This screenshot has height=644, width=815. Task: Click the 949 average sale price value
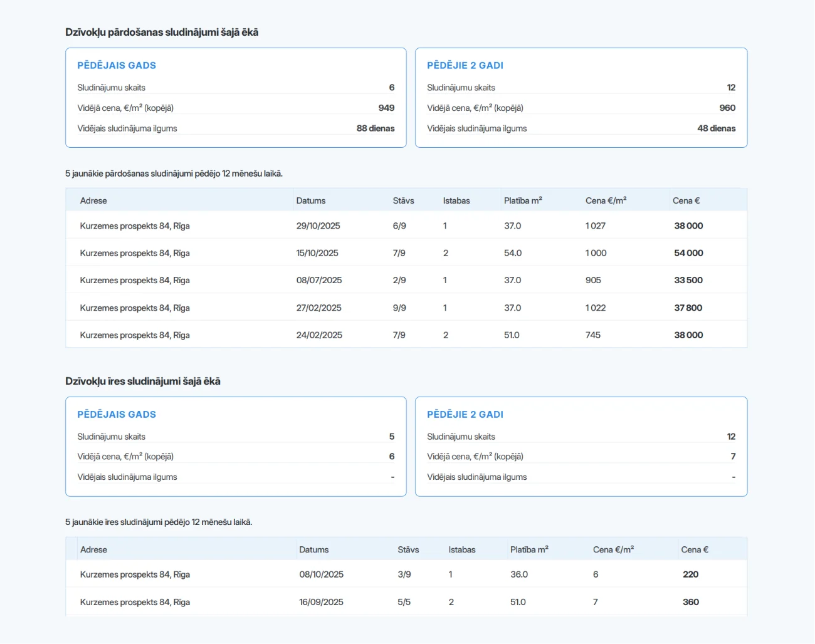click(x=386, y=108)
